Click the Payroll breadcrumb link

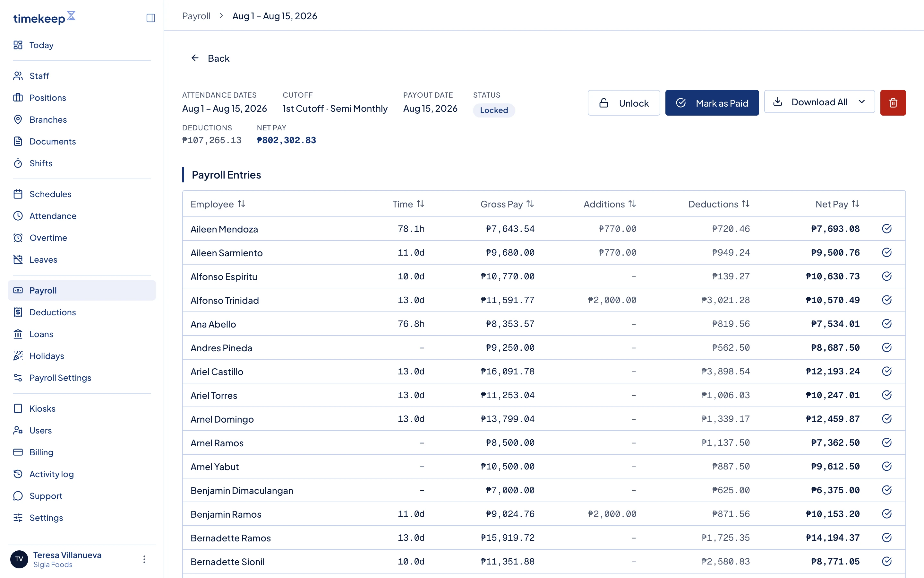tap(196, 16)
